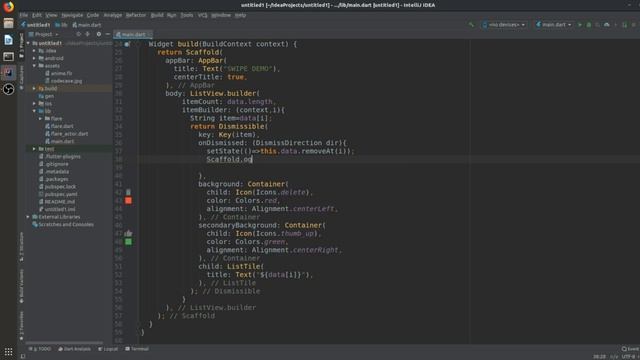Click the UTF-8 encoding in status bar
Image resolution: width=640 pixels, height=360 pixels.
tap(629, 357)
